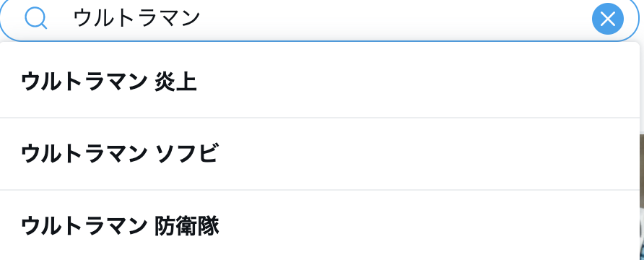
Task: Open search results for ウルトラマン ソフビ
Action: click(x=320, y=154)
